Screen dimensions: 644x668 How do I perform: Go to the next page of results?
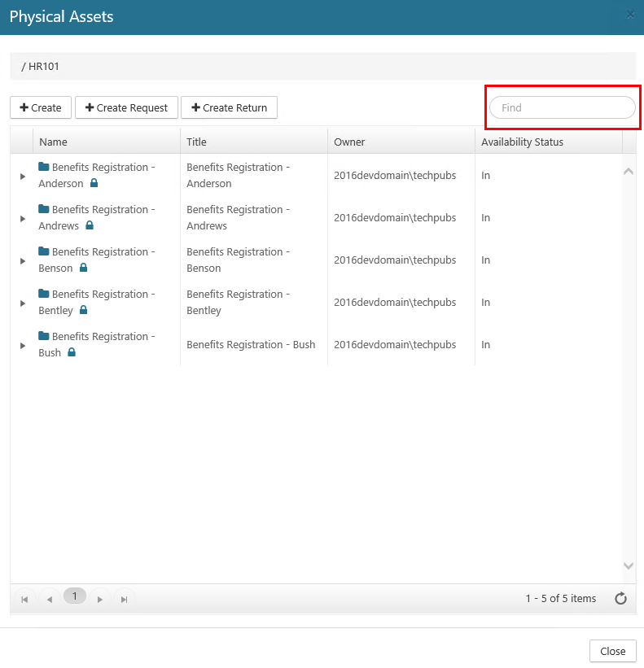click(x=100, y=599)
